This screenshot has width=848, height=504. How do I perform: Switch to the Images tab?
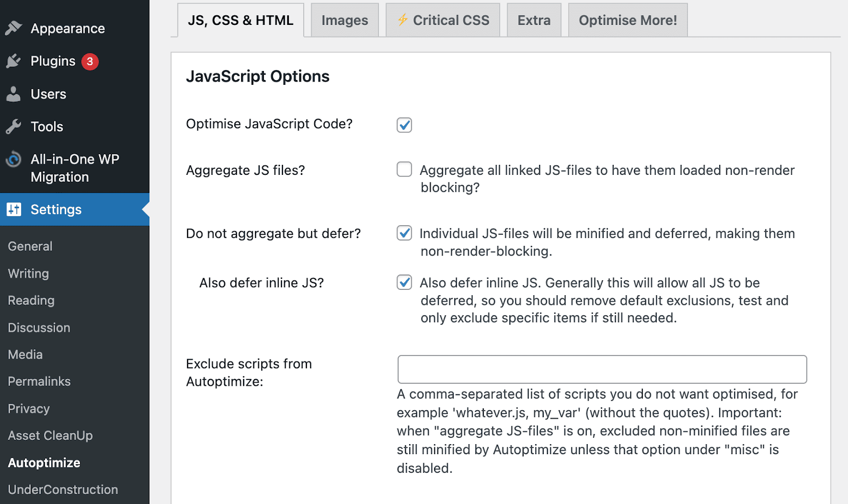tap(344, 20)
